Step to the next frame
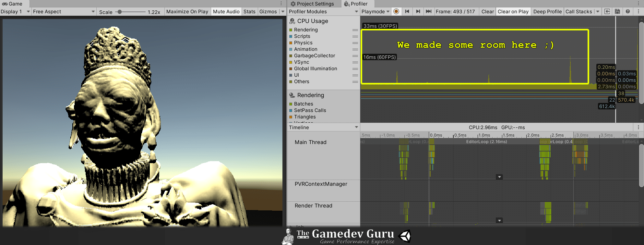The width and height of the screenshot is (644, 245). pos(418,11)
